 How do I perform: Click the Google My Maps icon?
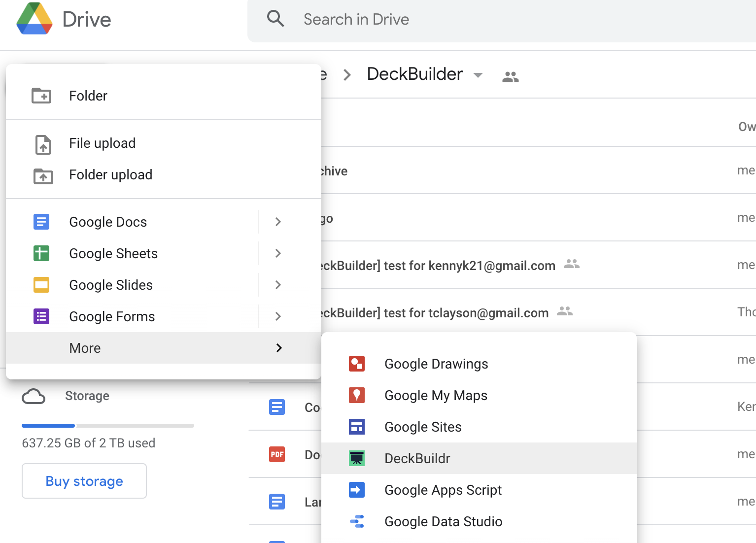click(x=357, y=395)
